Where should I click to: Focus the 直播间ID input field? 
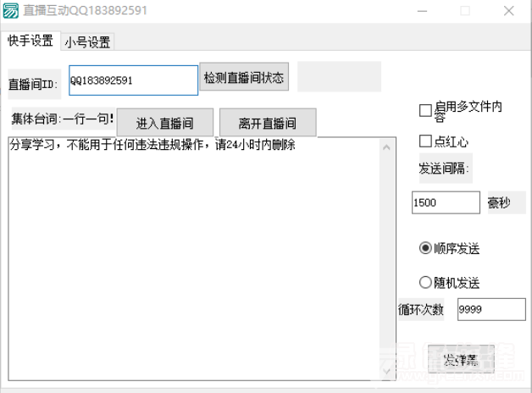point(133,80)
